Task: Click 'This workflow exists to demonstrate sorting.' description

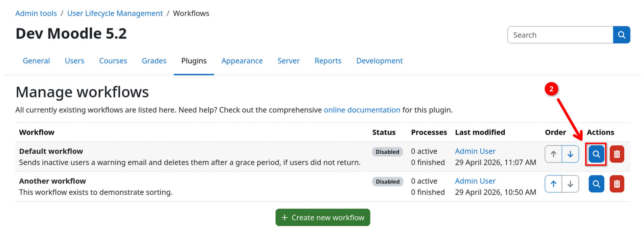Action: (96, 192)
